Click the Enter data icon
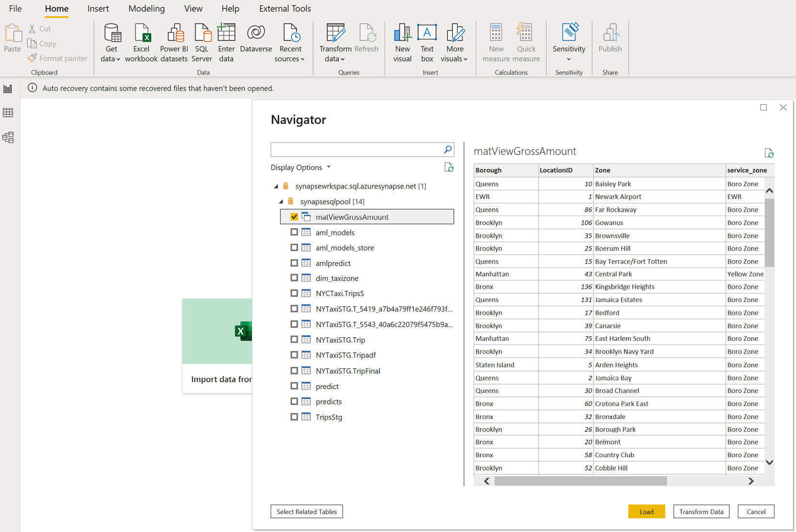The image size is (796, 532). [x=226, y=33]
